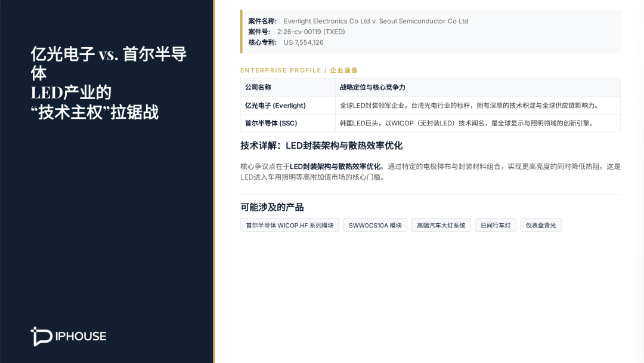Click the 战略定位与核心竞争力 column header
Viewport: 644px width, 363px height.
[373, 87]
